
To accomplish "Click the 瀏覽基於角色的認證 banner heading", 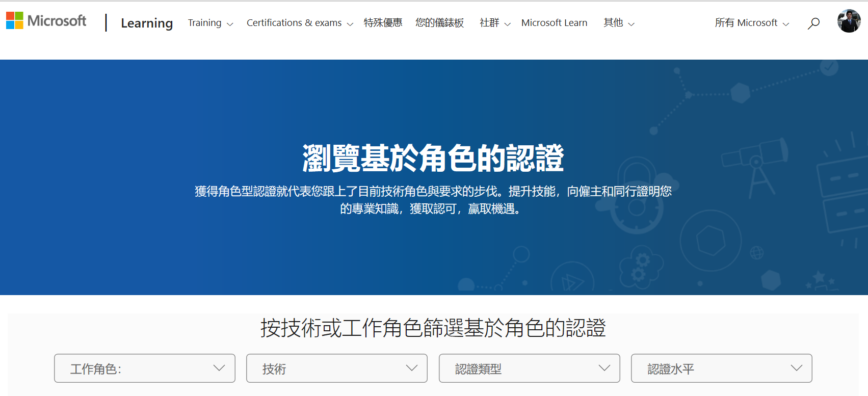I will point(433,158).
